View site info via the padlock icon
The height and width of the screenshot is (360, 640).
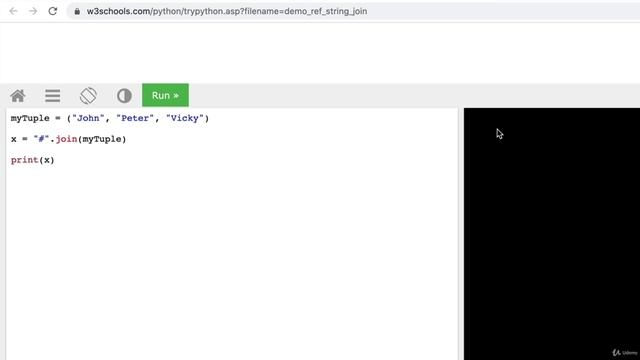pos(77,11)
